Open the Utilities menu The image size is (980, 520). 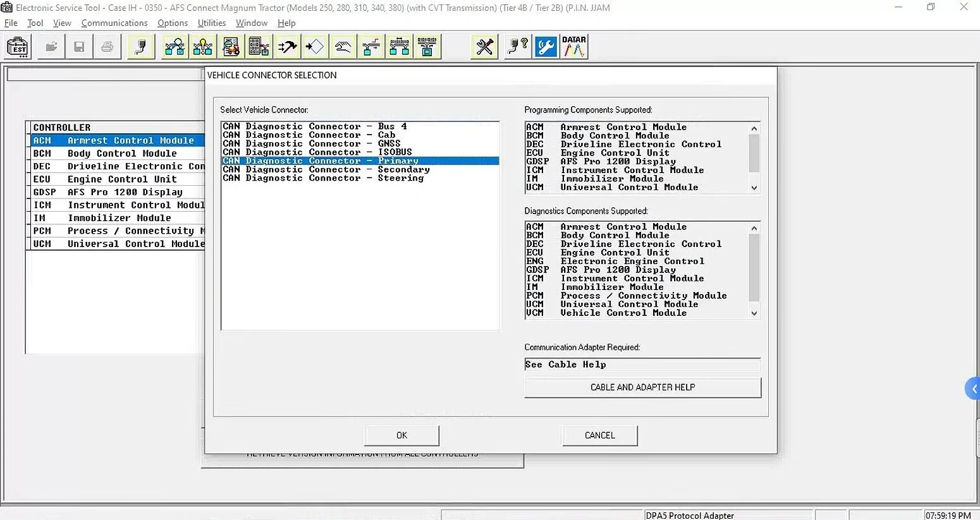[x=211, y=23]
